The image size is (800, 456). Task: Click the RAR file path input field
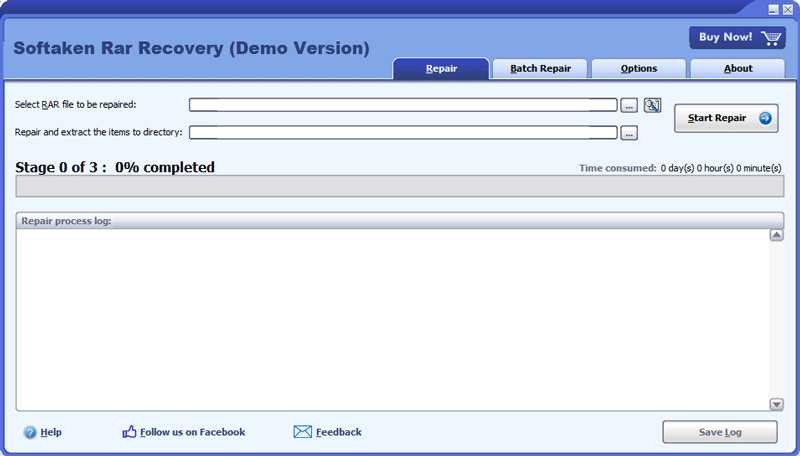pyautogui.click(x=403, y=105)
